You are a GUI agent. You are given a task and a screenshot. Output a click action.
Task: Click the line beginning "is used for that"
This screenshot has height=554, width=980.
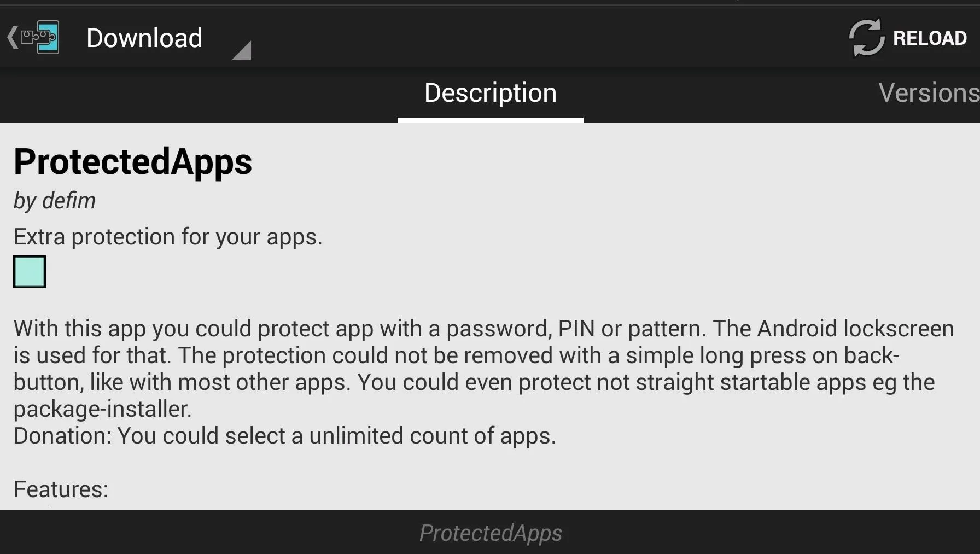pyautogui.click(x=457, y=355)
